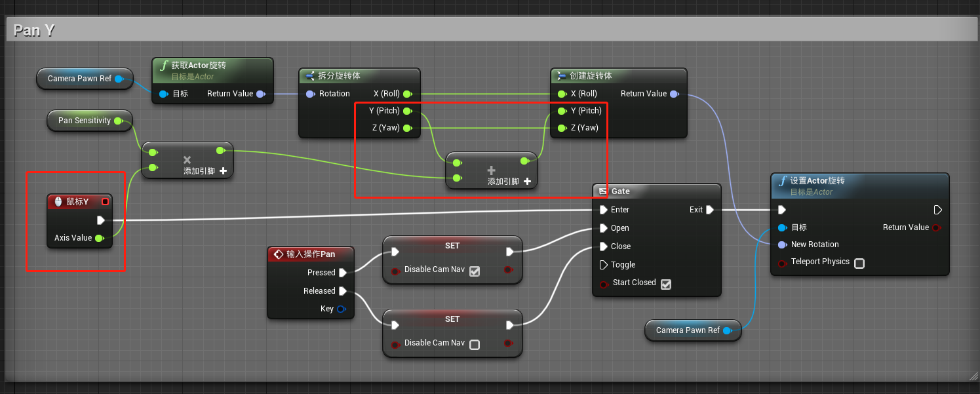Click the Key pin on 输入操作Pan
This screenshot has width=980, height=394.
[x=341, y=309]
